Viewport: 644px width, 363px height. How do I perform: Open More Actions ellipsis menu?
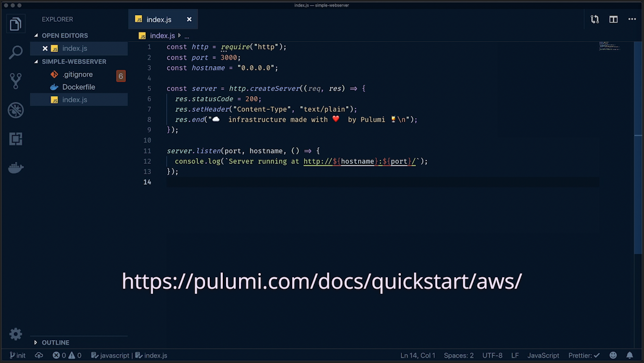[632, 19]
